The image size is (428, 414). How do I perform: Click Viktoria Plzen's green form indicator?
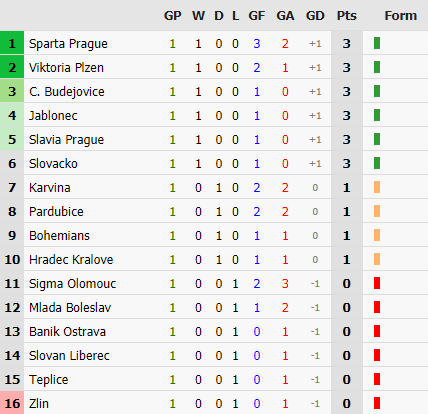377,67
